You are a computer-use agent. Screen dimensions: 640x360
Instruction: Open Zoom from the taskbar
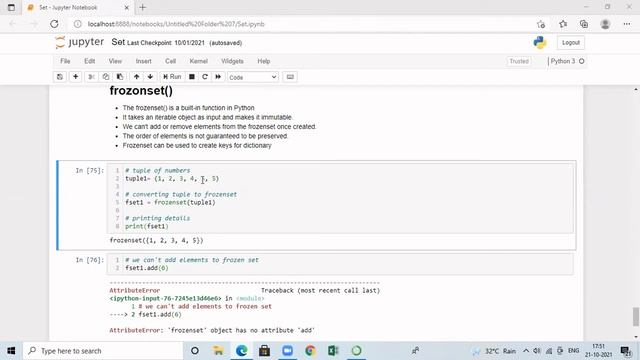(x=288, y=351)
